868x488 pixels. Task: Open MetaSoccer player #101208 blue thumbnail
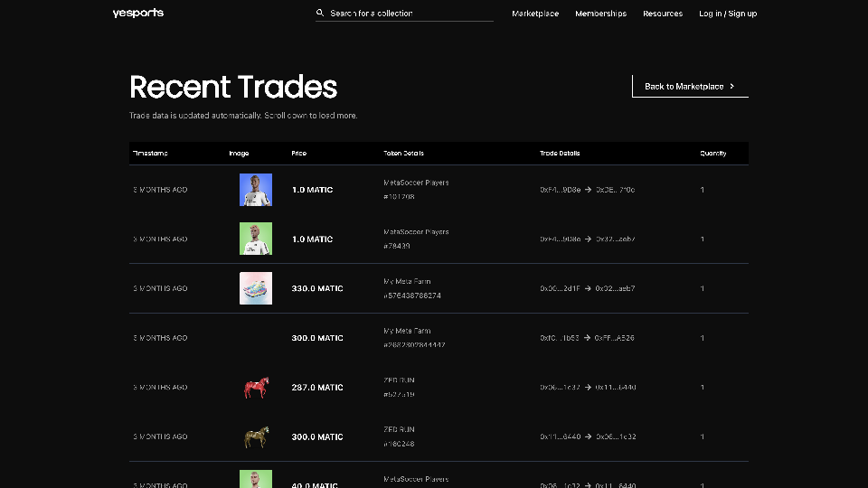[256, 190]
